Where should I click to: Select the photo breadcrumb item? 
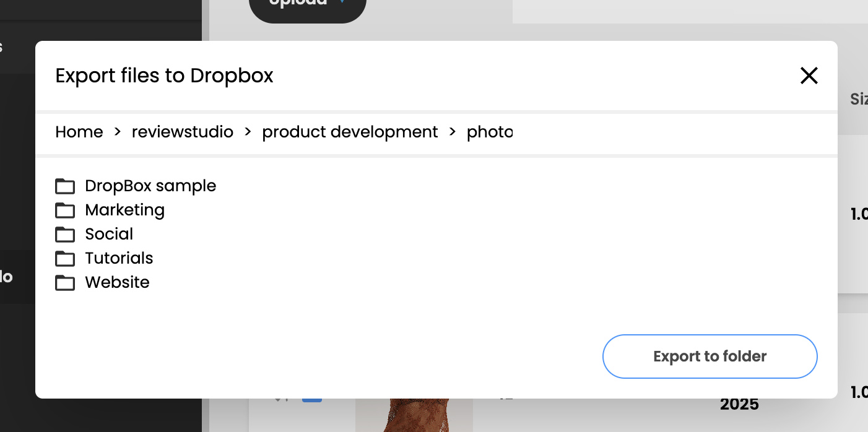pyautogui.click(x=489, y=132)
